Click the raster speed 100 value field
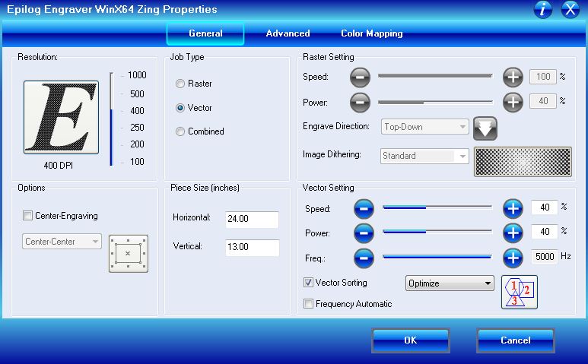This screenshot has width=588, height=364. click(542, 77)
